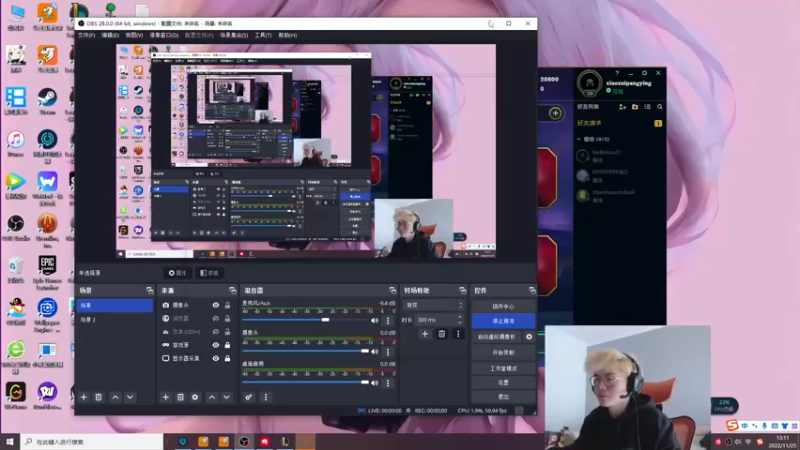Click the Filters button below the preview

(209, 273)
